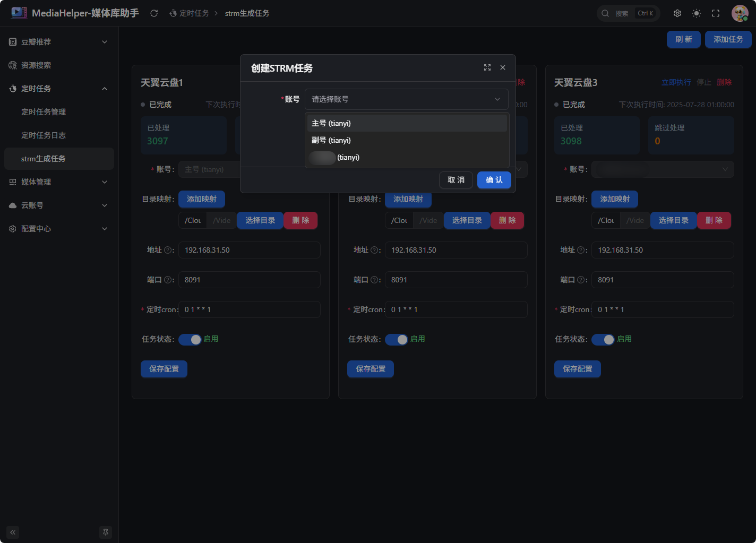Image resolution: width=756 pixels, height=543 pixels.
Task: Click 保存配置 in 天翼云盘3 card
Action: (x=578, y=369)
